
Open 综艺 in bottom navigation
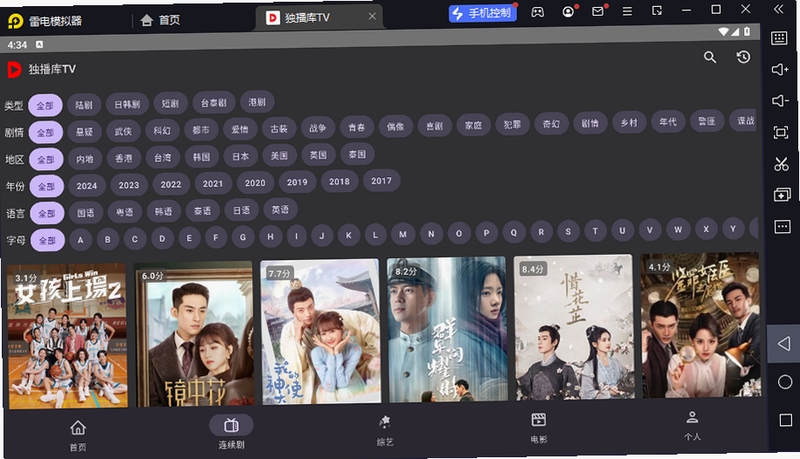(x=385, y=431)
